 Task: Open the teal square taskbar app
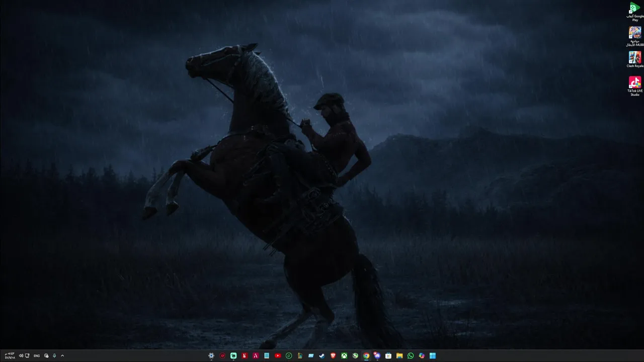click(x=233, y=355)
